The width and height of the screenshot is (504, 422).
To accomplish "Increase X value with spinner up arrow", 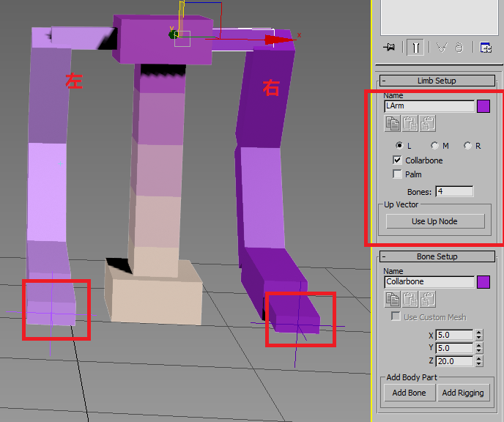I will coord(479,333).
